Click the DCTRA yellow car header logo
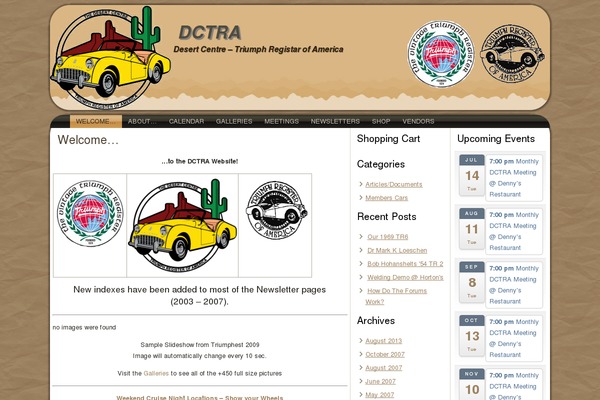 (x=110, y=57)
